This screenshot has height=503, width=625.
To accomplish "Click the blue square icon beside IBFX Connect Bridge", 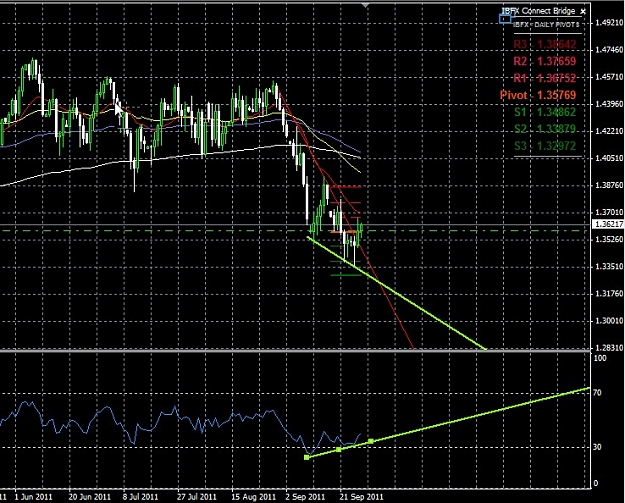I will point(505,18).
